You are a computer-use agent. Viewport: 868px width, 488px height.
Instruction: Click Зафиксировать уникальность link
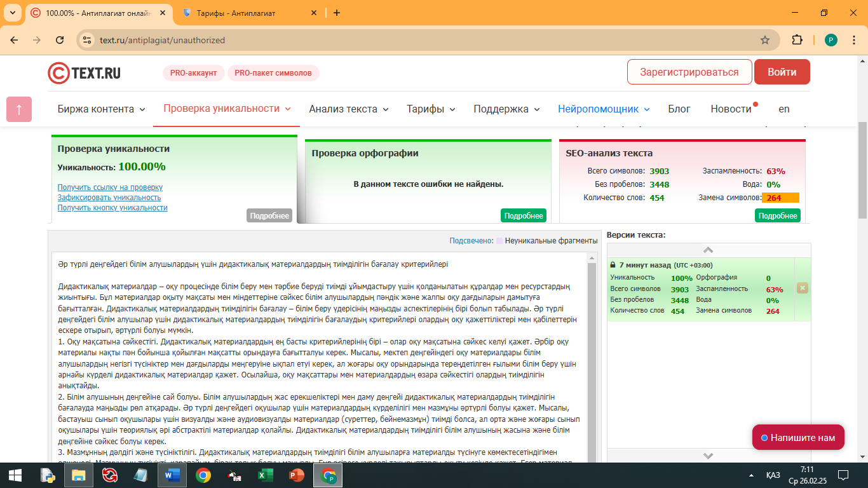pyautogui.click(x=109, y=198)
